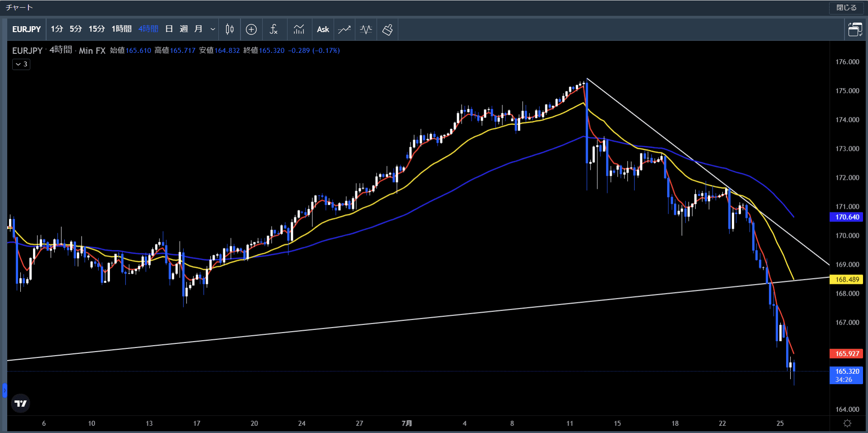Click the 始値 165.610 open value
868x433 pixels.
click(131, 51)
